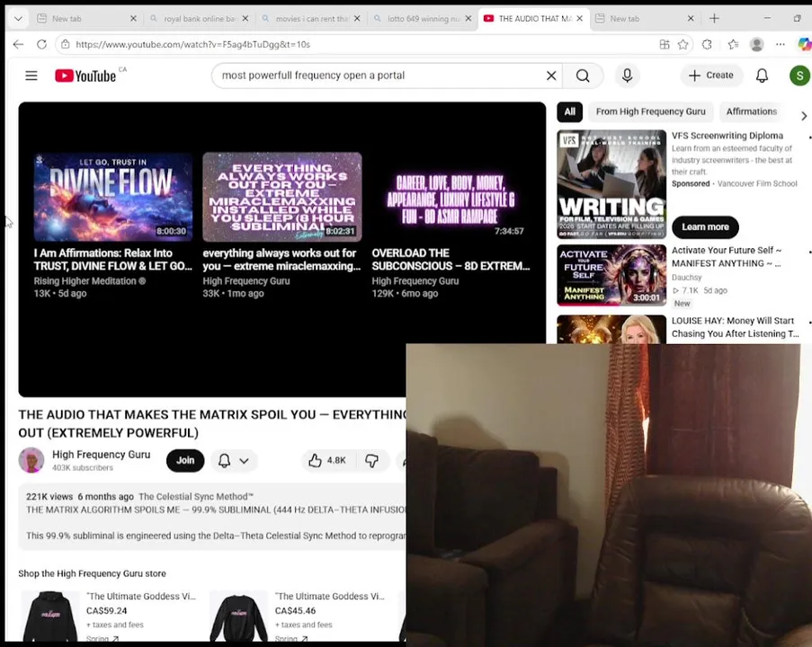The width and height of the screenshot is (812, 647).
Task: Open the Dauchsy channel name
Action: pyautogui.click(x=687, y=278)
